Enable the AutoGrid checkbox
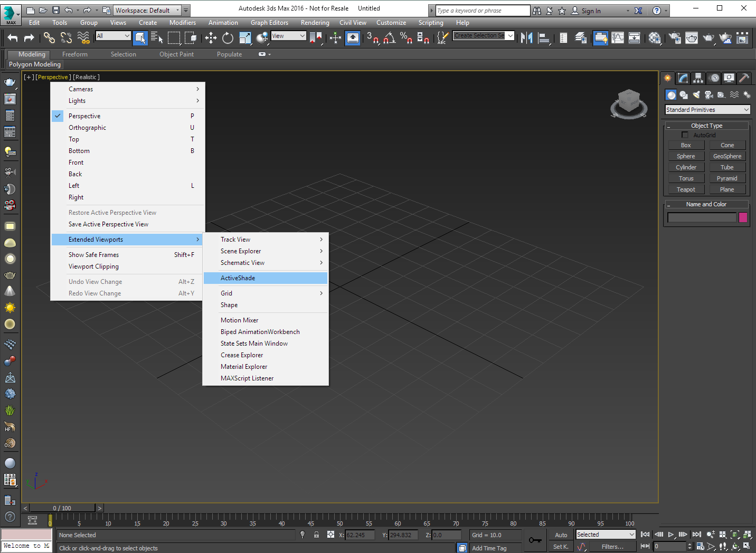 (x=685, y=135)
